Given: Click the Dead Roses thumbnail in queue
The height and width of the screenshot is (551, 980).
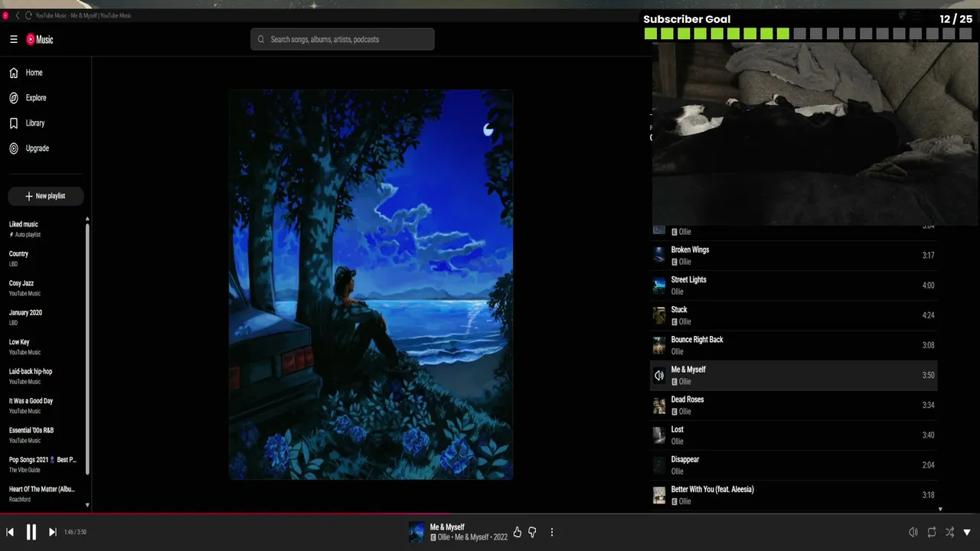Looking at the screenshot, I should (x=659, y=406).
